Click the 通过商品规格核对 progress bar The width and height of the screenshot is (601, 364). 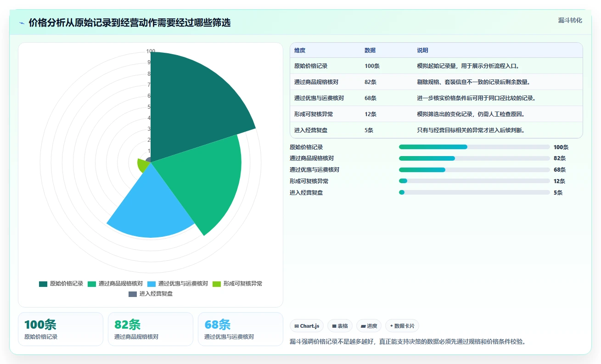tap(474, 158)
